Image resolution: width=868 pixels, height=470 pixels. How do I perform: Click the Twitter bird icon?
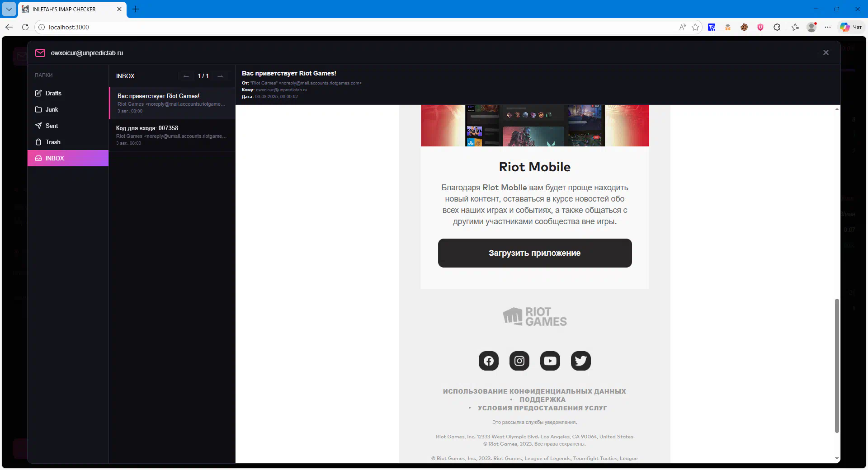[x=580, y=361]
